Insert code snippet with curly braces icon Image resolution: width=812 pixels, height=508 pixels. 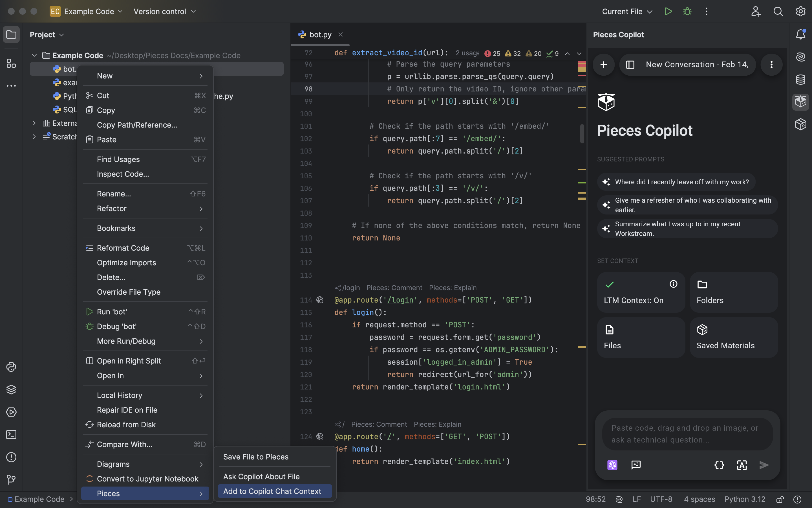coord(720,465)
